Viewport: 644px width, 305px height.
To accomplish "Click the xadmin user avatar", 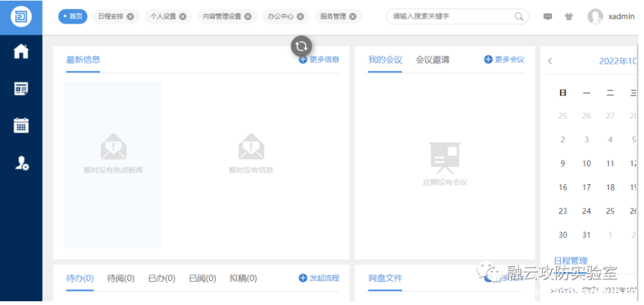I will click(595, 17).
